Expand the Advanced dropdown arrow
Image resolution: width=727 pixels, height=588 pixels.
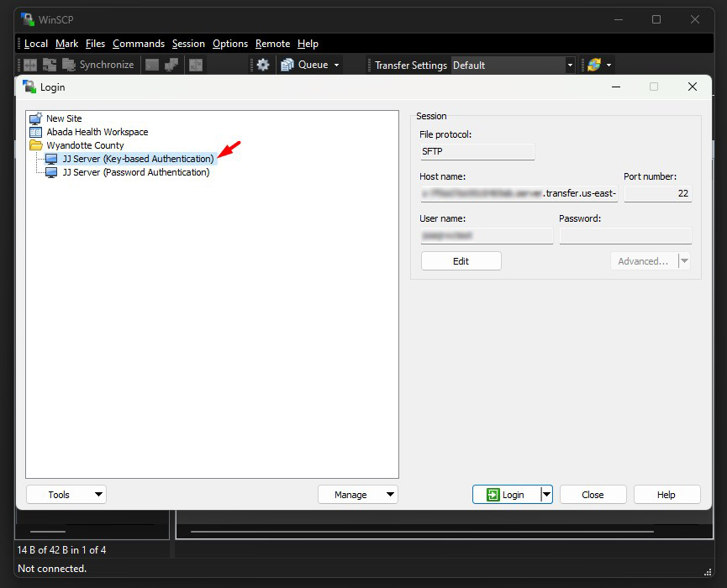coord(684,261)
